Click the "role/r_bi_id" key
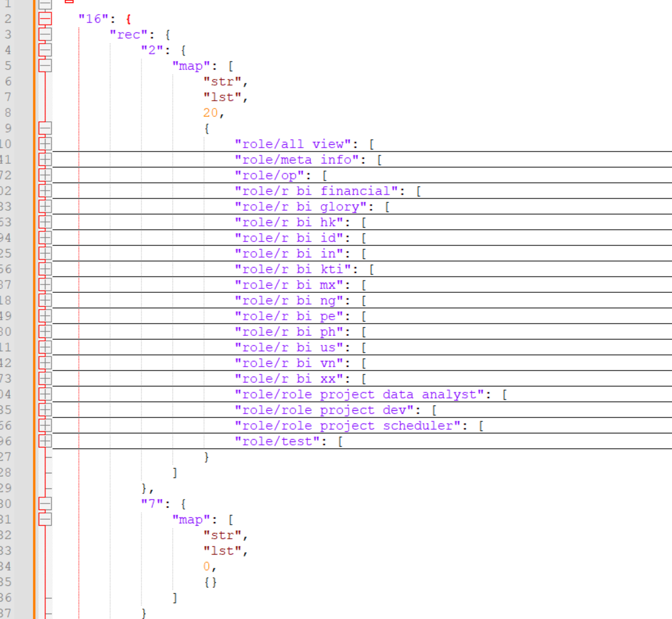 click(x=289, y=238)
